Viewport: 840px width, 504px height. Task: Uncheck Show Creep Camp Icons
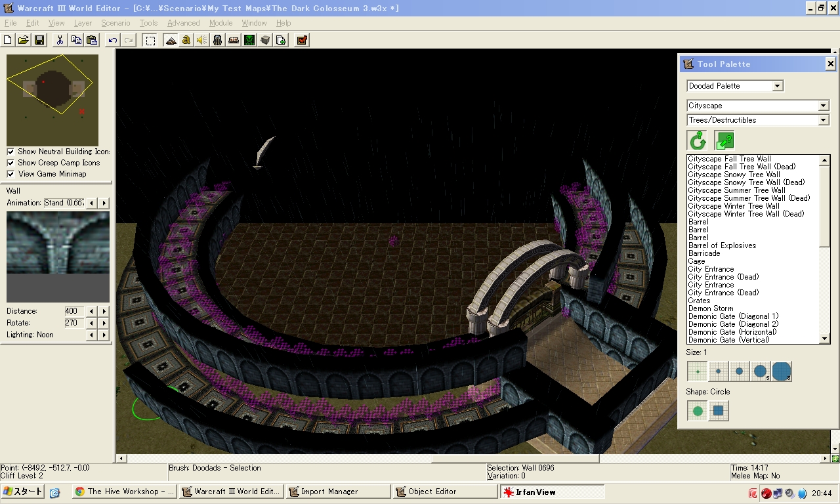(10, 163)
